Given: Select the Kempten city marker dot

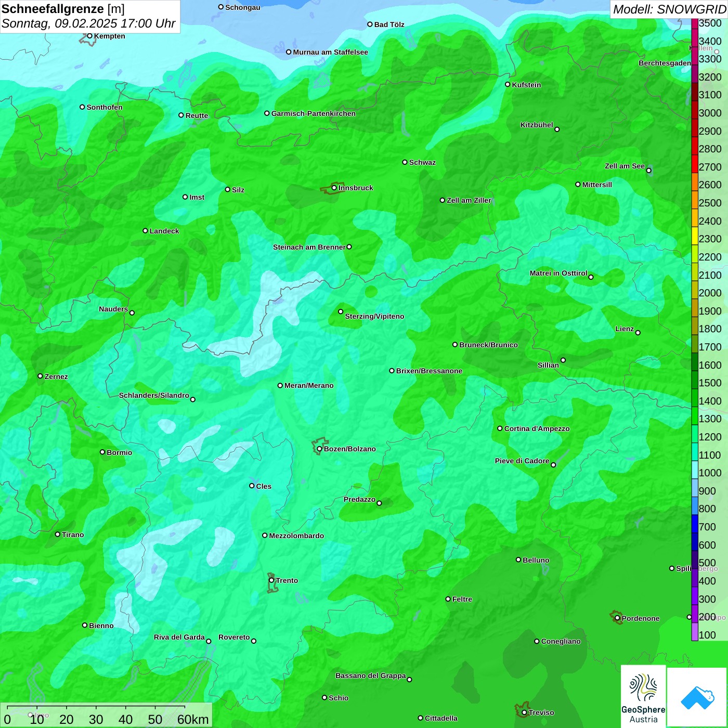Looking at the screenshot, I should pos(89,36).
